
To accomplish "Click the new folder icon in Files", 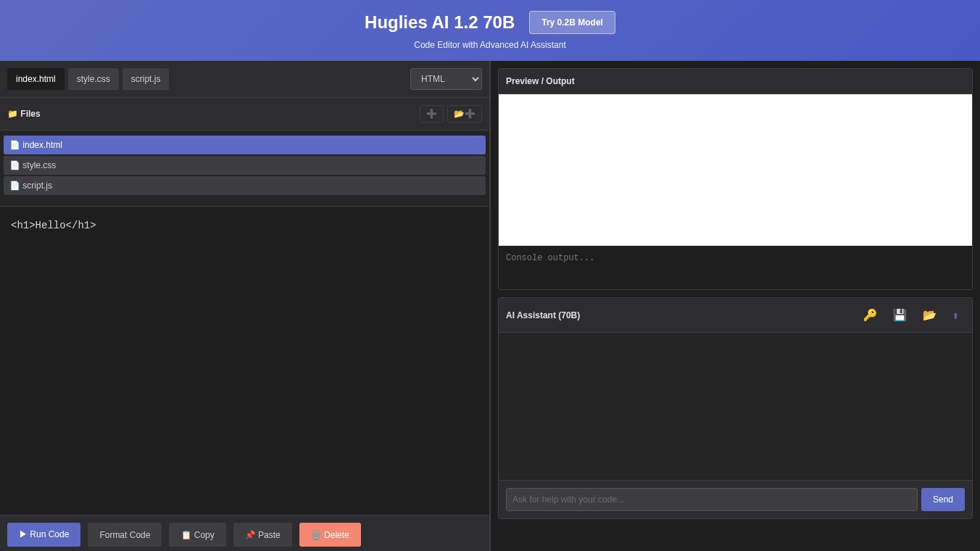I will tap(465, 114).
